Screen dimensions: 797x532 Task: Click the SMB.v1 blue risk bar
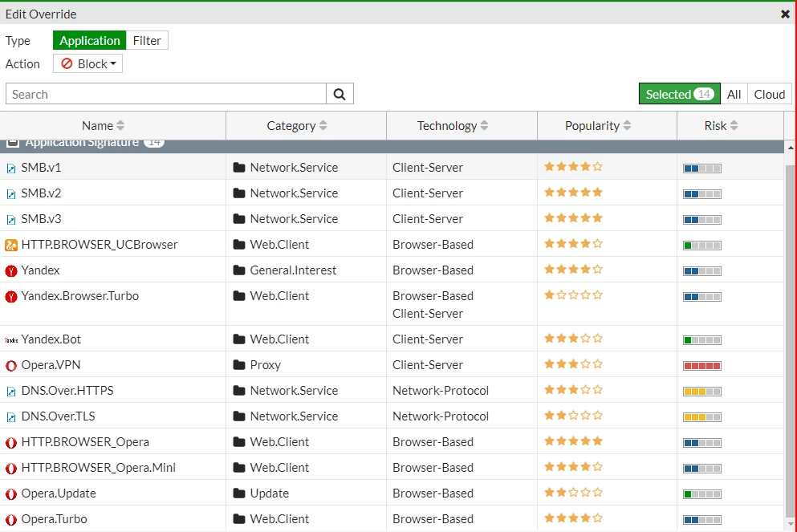click(702, 169)
